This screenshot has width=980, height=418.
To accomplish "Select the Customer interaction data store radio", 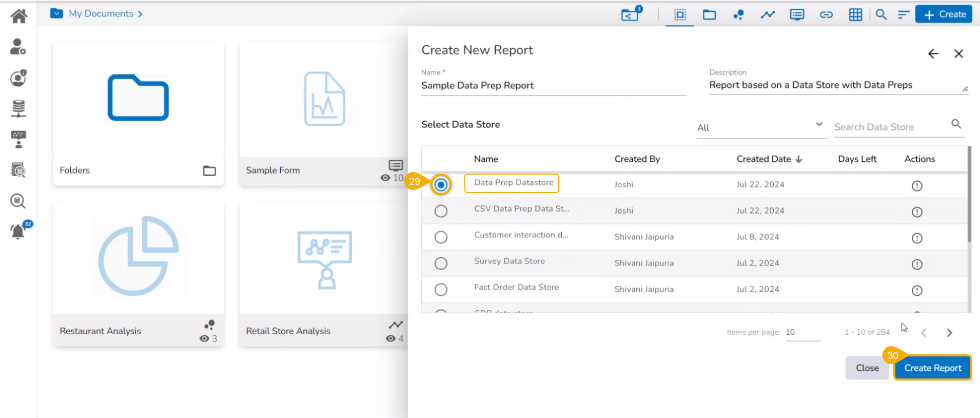I will click(x=441, y=237).
